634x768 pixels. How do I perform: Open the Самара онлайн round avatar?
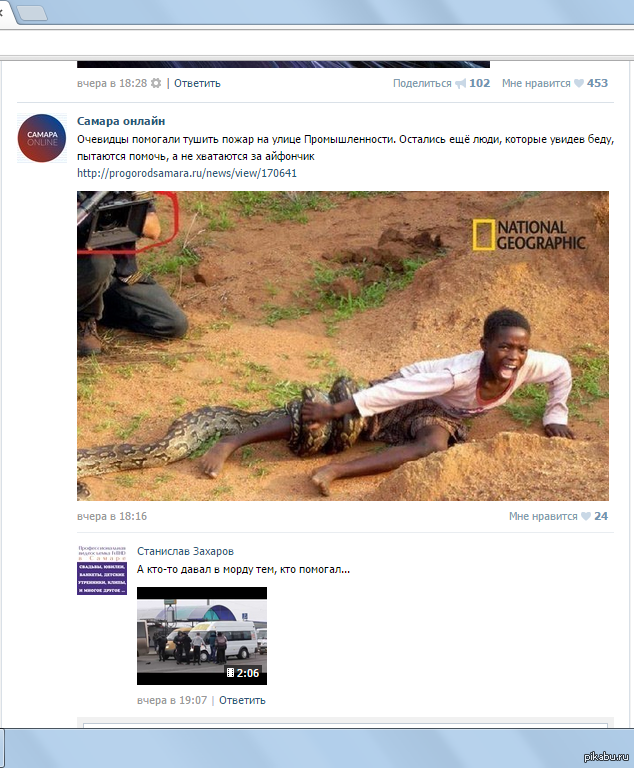(42, 139)
